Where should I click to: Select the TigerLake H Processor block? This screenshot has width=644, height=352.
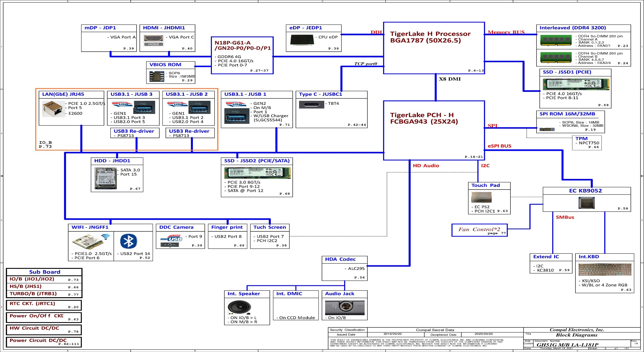433,48
